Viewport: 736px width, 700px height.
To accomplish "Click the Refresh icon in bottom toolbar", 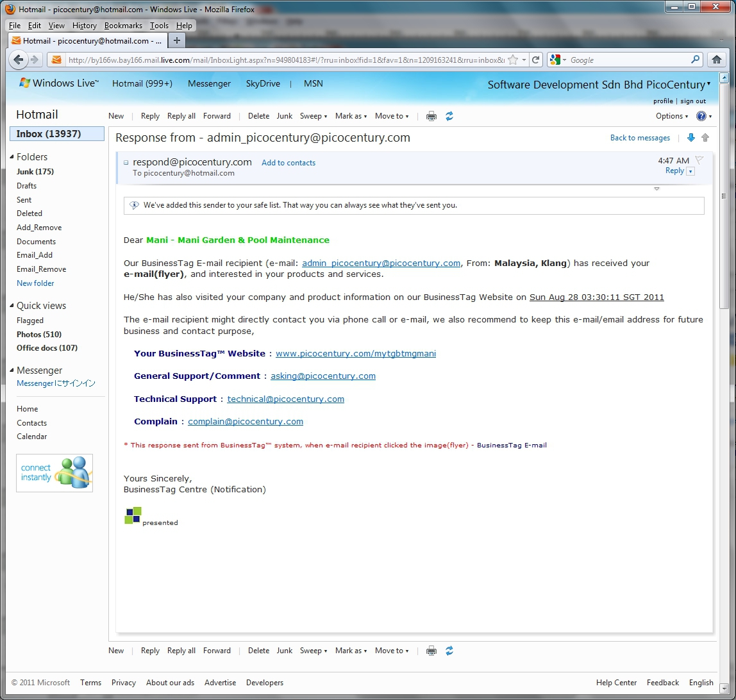I will tap(449, 651).
